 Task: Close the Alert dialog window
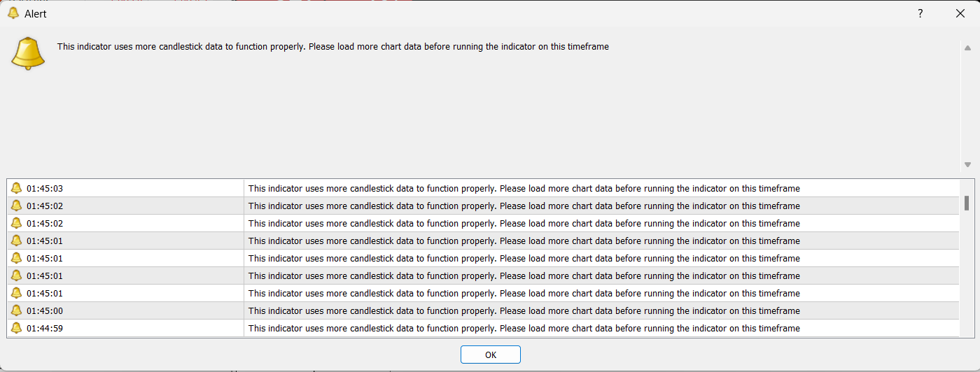(960, 13)
